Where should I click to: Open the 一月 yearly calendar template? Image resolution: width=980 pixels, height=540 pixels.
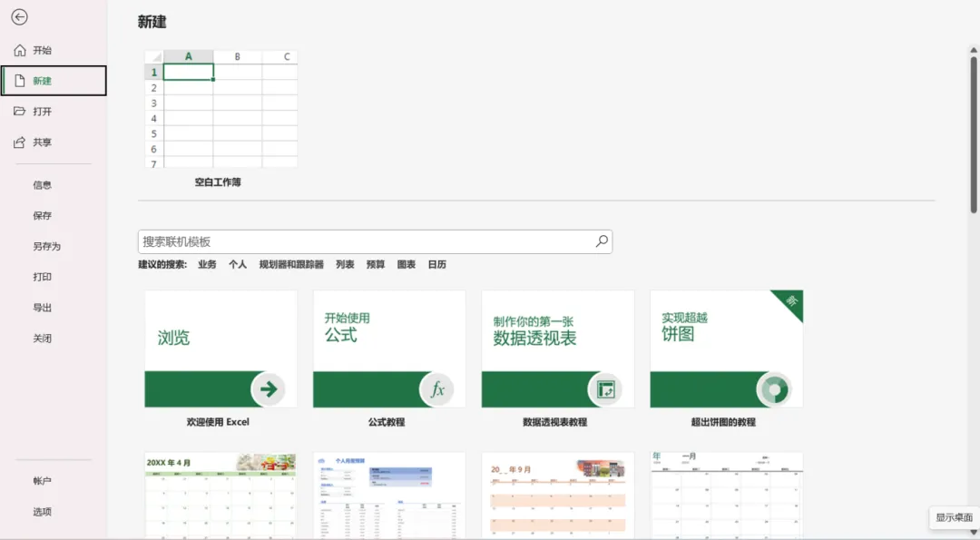point(726,496)
